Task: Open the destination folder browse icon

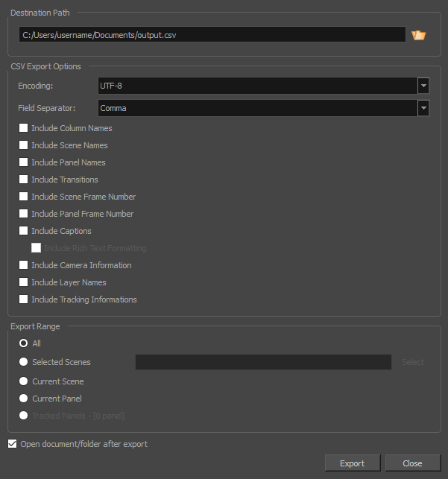Action: [418, 35]
